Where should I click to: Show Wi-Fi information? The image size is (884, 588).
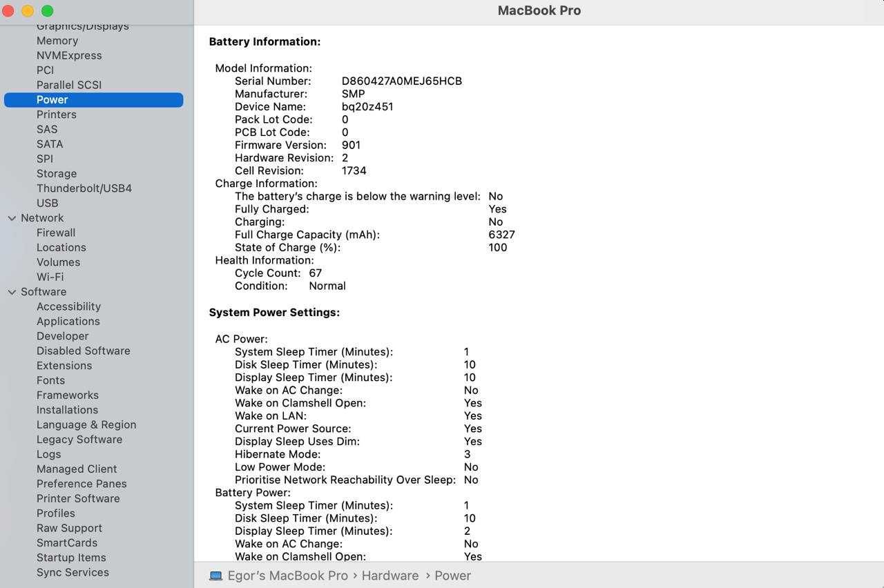50,277
